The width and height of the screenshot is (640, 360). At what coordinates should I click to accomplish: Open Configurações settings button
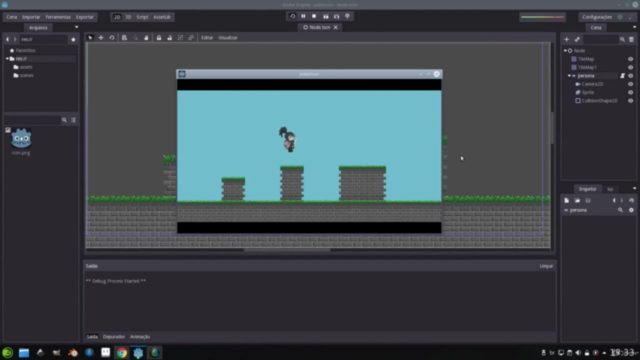pos(597,17)
